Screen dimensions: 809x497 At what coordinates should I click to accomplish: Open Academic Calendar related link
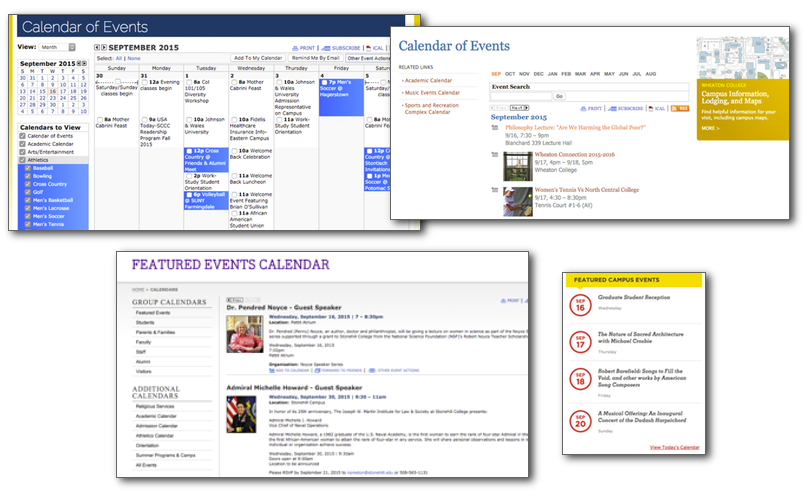click(x=428, y=81)
